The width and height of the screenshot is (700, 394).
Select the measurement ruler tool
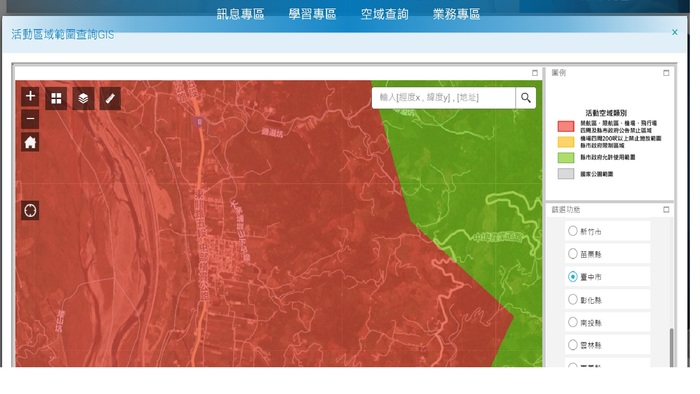[x=110, y=99]
